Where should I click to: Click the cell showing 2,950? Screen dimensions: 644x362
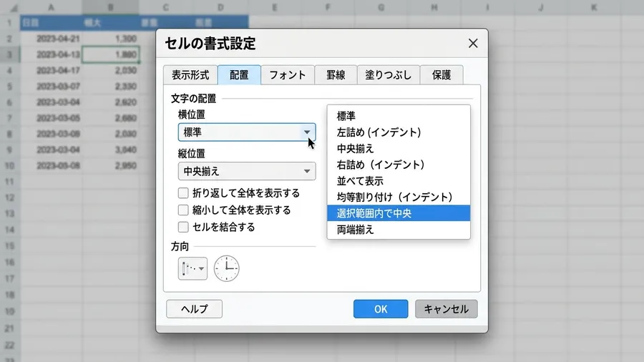pyautogui.click(x=110, y=166)
